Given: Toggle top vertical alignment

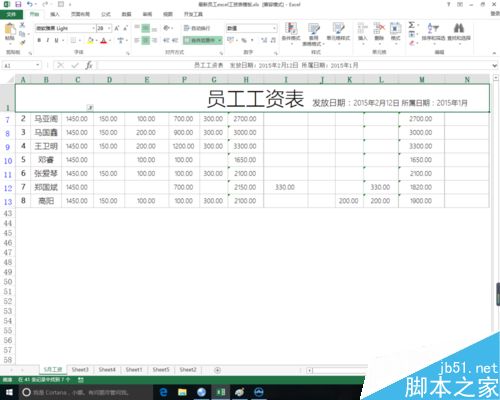Looking at the screenshot, I should [x=137, y=27].
